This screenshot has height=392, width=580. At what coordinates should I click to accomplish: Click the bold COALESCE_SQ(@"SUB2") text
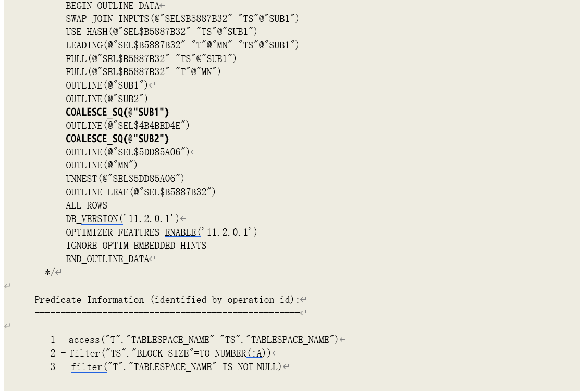pos(117,139)
